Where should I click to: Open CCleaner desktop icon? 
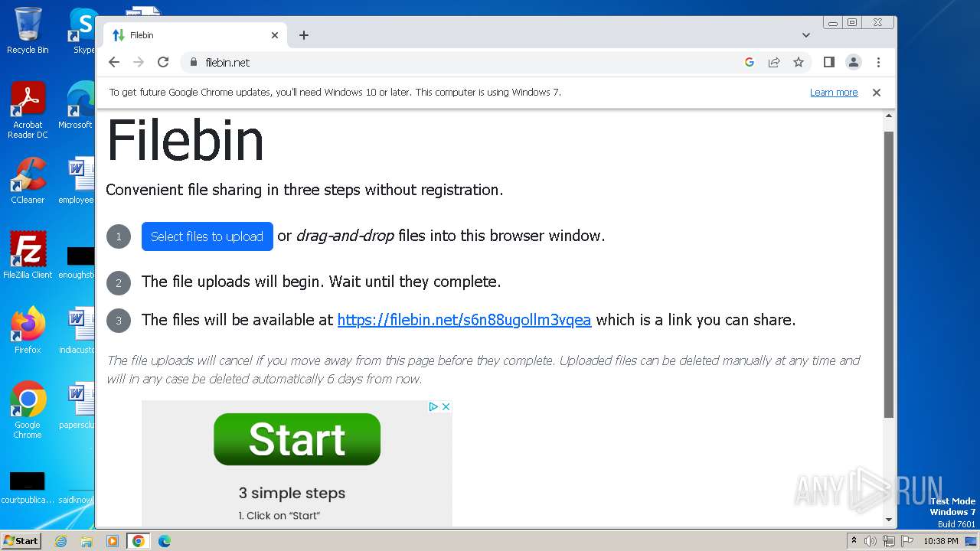pos(28,181)
